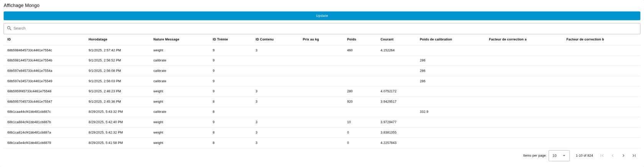
Task: Go to the next page
Action: coord(623,156)
